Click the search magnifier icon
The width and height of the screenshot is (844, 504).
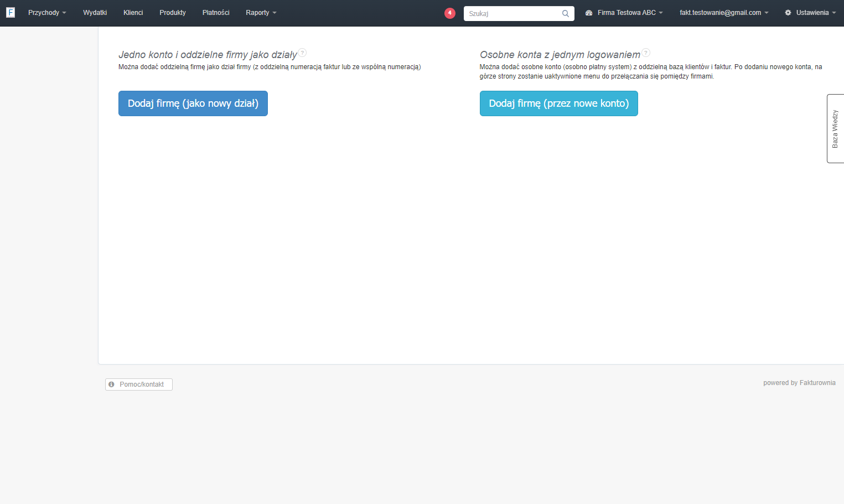pos(566,13)
